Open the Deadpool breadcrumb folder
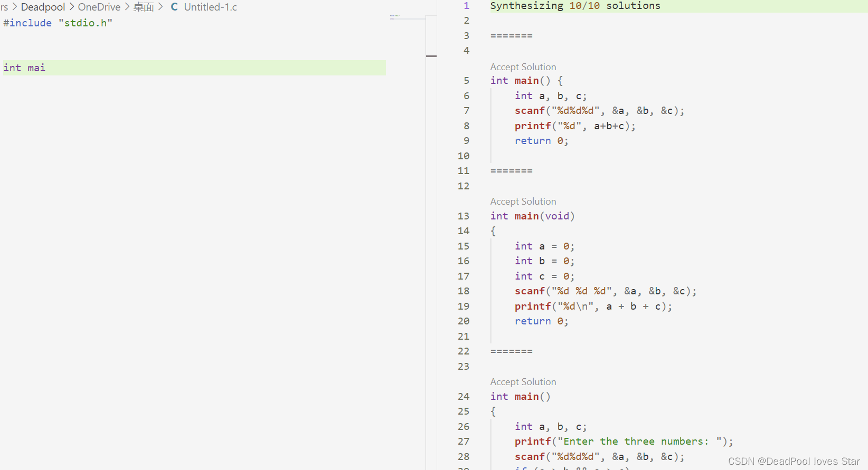Screen dimensions: 868x470 point(43,7)
